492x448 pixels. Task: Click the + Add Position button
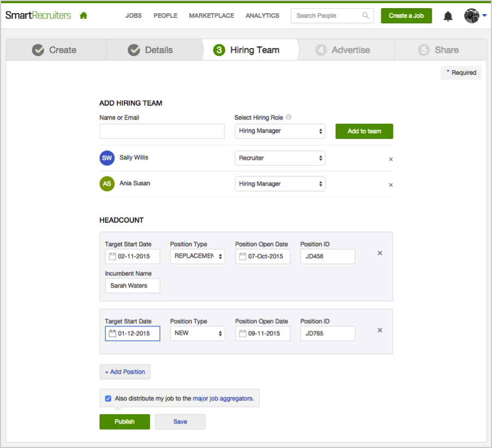coord(125,372)
